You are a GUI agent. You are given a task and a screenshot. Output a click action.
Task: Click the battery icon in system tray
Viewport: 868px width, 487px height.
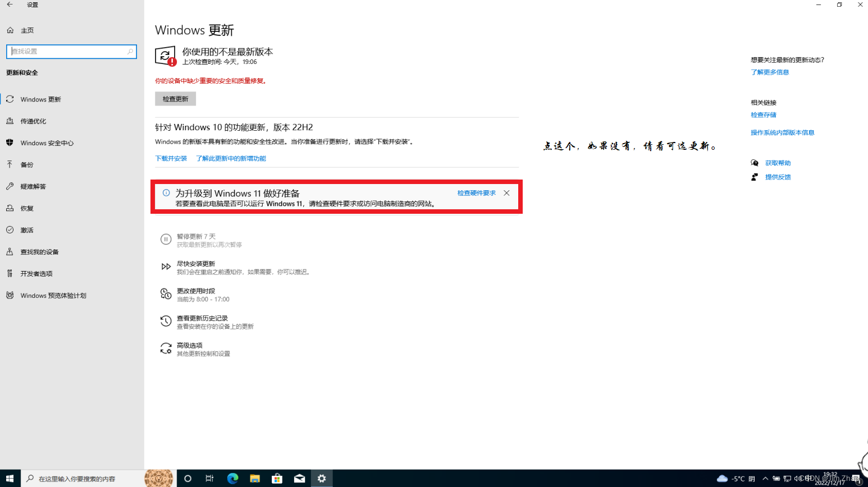coord(776,479)
